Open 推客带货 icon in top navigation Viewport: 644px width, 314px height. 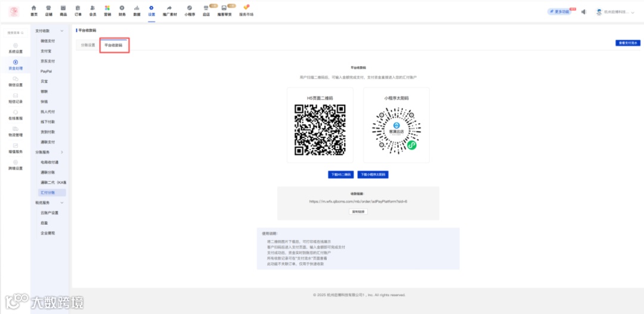pos(224,8)
